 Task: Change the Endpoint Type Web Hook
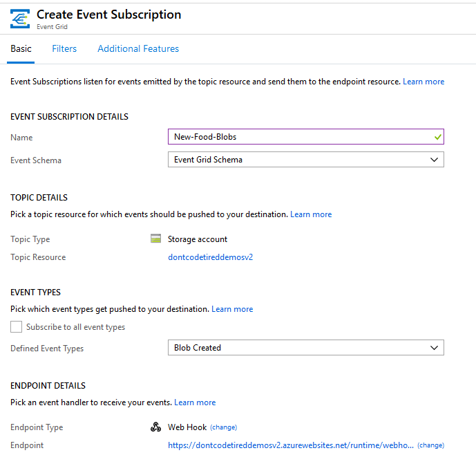pyautogui.click(x=223, y=427)
